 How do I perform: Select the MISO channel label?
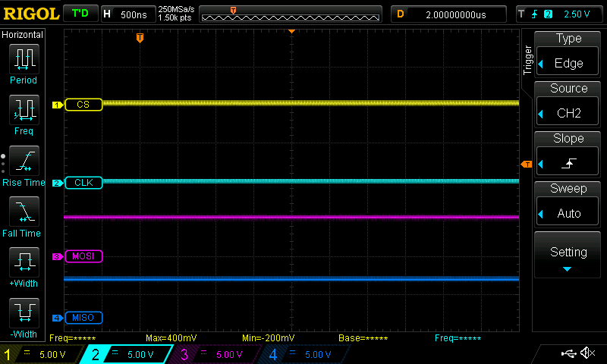[x=83, y=318]
